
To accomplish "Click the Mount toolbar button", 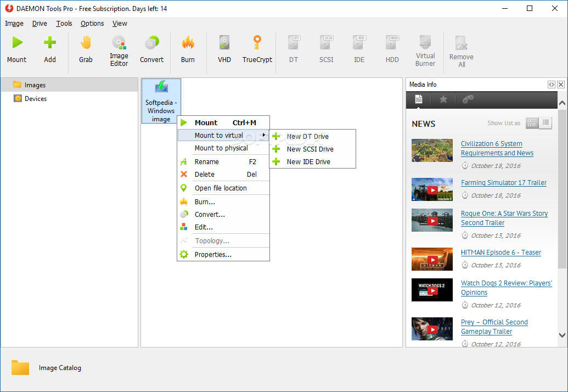I will pyautogui.click(x=16, y=49).
